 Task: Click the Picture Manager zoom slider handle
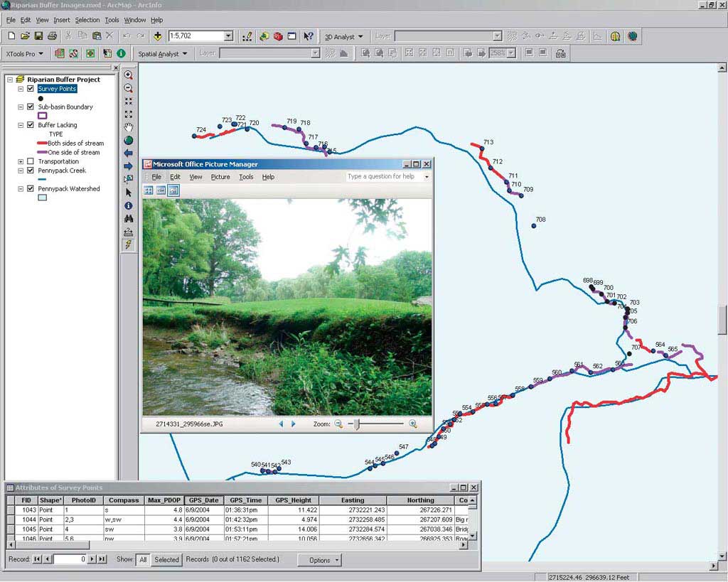pyautogui.click(x=357, y=424)
